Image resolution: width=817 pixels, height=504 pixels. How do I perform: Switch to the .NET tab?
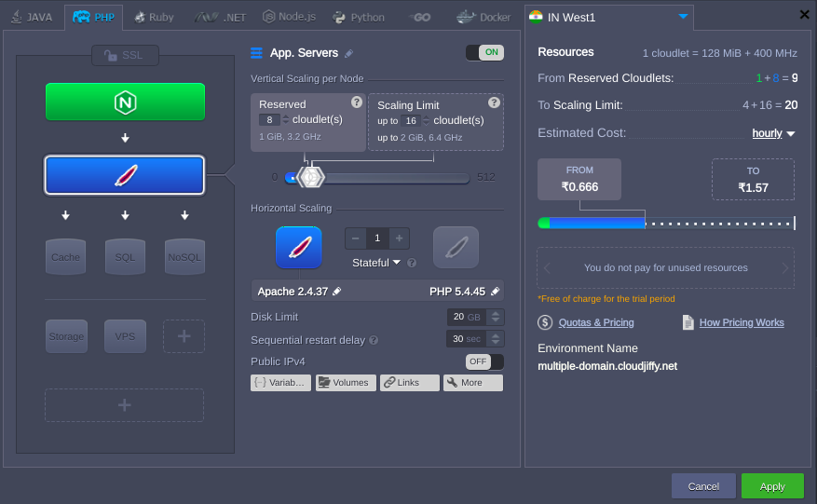[221, 17]
